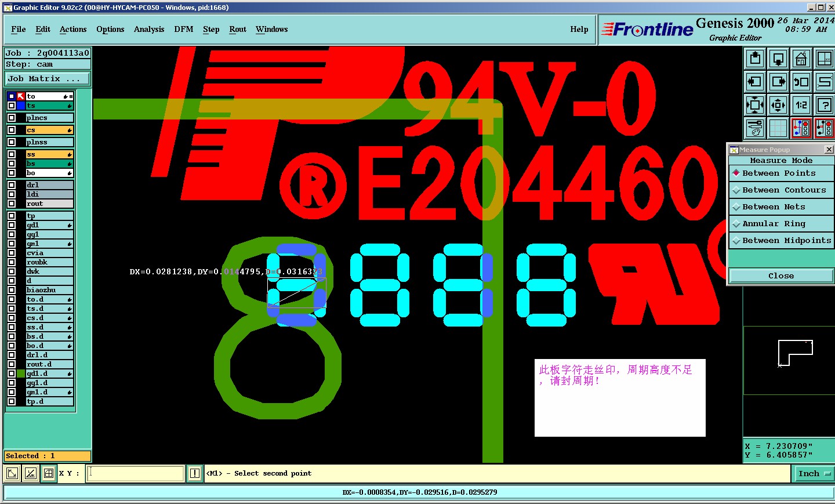Open the Options menu
835x504 pixels.
tap(110, 29)
